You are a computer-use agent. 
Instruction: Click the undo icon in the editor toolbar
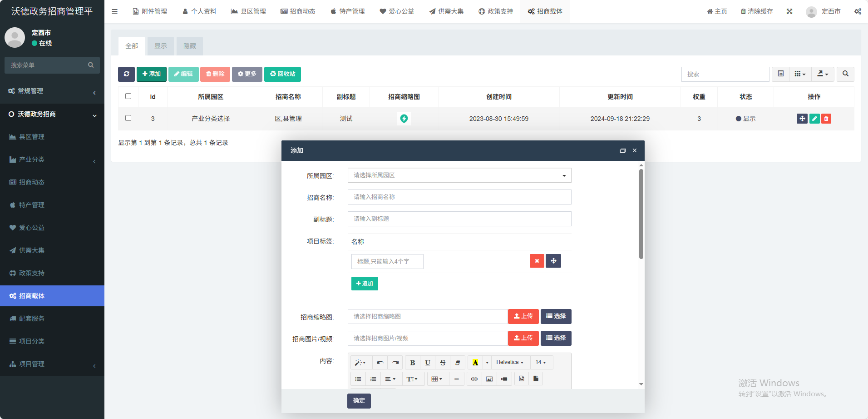(x=380, y=363)
